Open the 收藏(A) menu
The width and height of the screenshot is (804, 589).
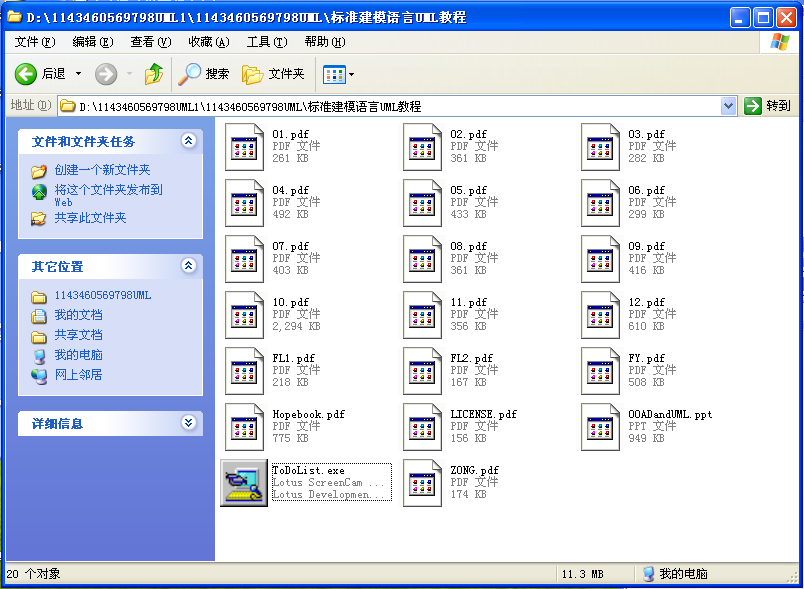click(209, 42)
